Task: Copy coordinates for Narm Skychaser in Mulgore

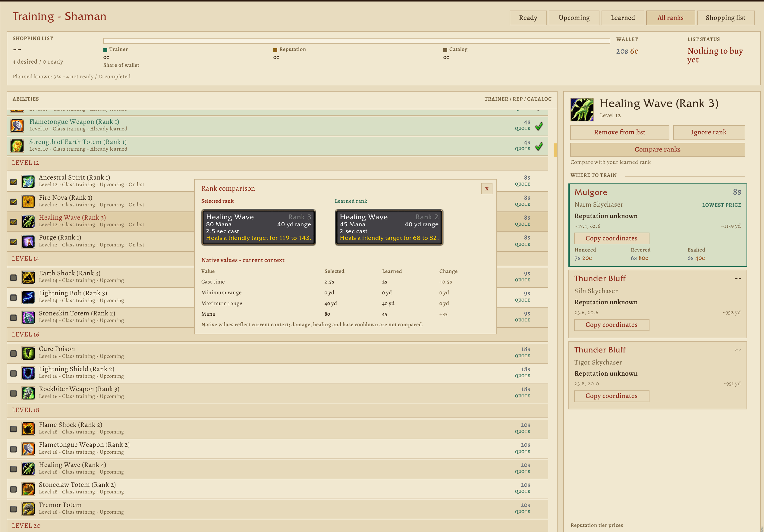Action: coord(612,238)
